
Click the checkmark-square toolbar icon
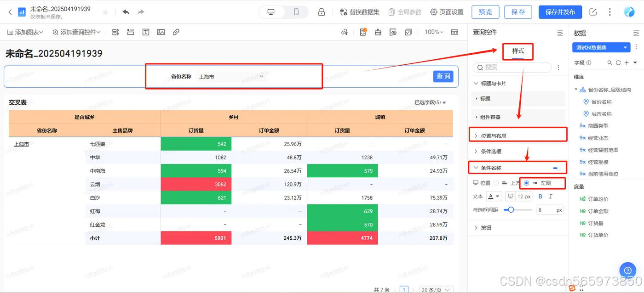[408, 32]
